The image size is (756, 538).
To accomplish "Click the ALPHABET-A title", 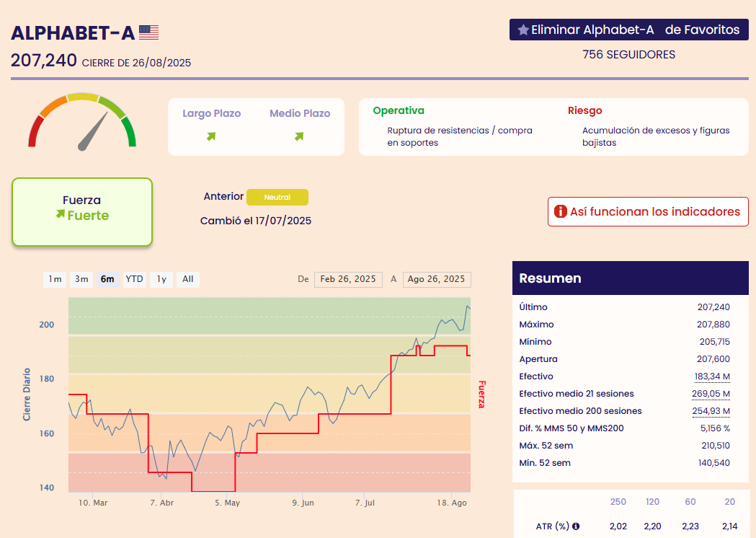I will [x=73, y=32].
